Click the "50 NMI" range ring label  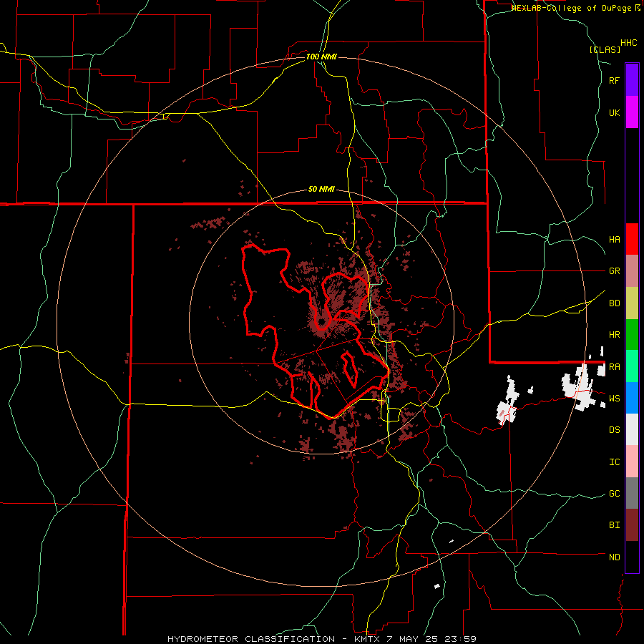coord(321,189)
